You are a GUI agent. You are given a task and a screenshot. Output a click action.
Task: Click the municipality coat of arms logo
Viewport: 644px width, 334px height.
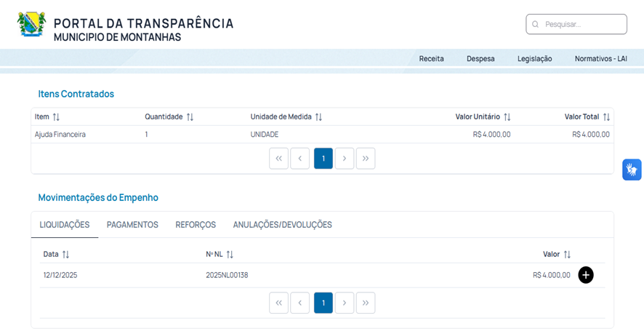[31, 25]
